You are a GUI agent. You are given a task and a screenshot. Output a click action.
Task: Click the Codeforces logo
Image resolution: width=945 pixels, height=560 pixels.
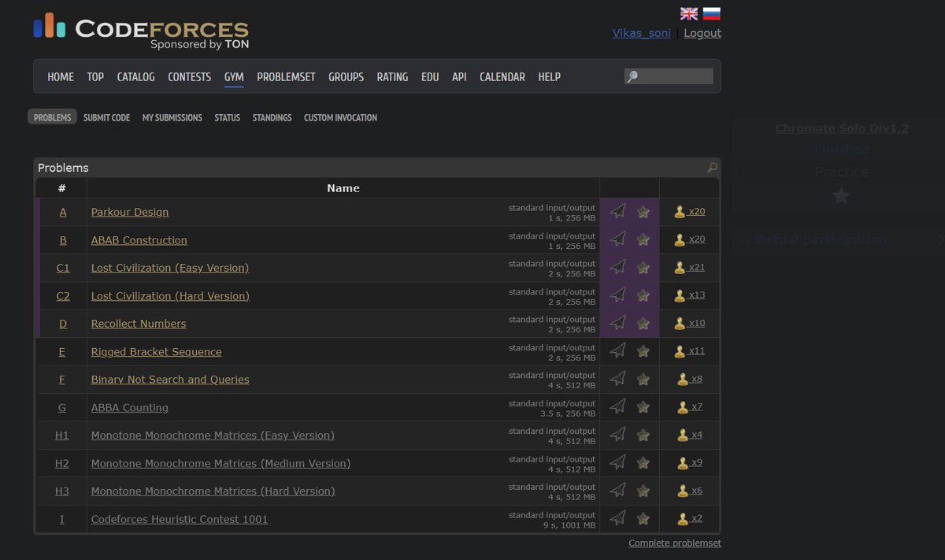click(141, 31)
